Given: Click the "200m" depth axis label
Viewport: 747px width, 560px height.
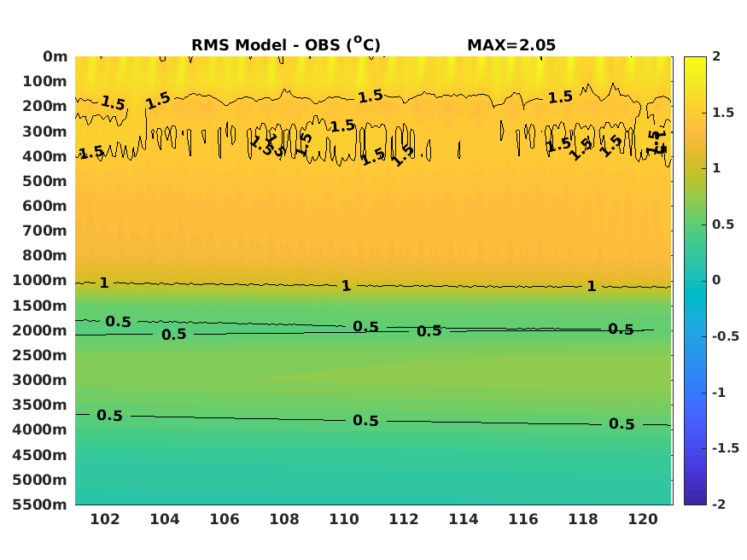Looking at the screenshot, I should (44, 106).
